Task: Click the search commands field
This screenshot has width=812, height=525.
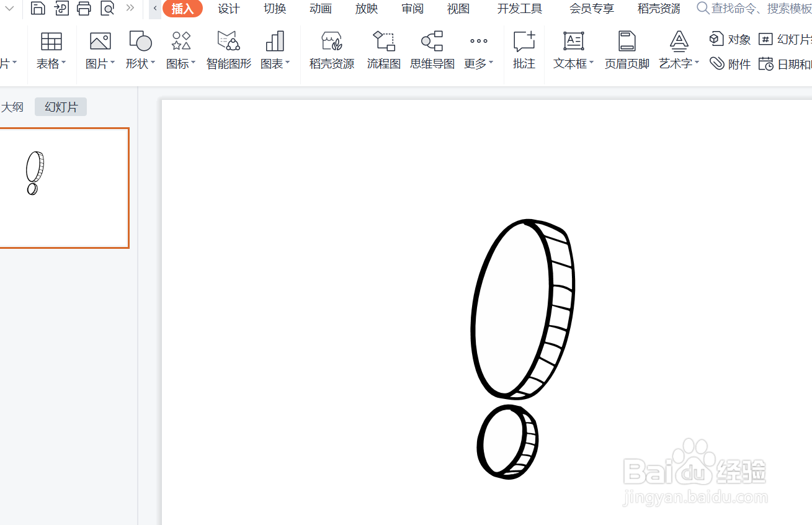Action: tap(754, 9)
